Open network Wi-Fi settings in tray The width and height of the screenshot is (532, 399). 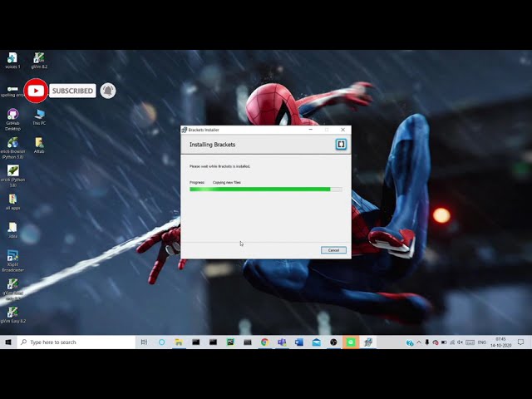452,342
